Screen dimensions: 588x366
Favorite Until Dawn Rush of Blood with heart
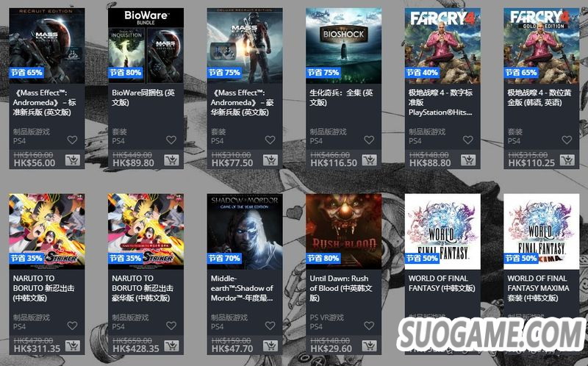coord(369,326)
